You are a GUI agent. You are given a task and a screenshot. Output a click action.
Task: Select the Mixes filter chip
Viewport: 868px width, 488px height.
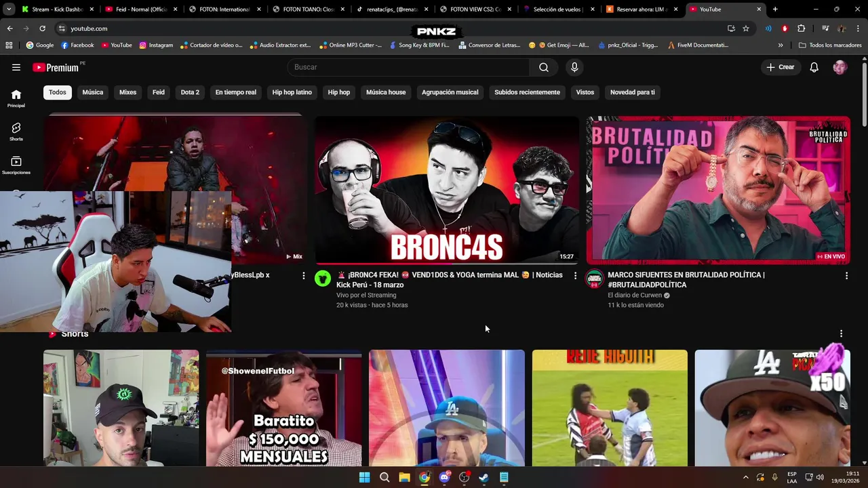[x=128, y=92]
